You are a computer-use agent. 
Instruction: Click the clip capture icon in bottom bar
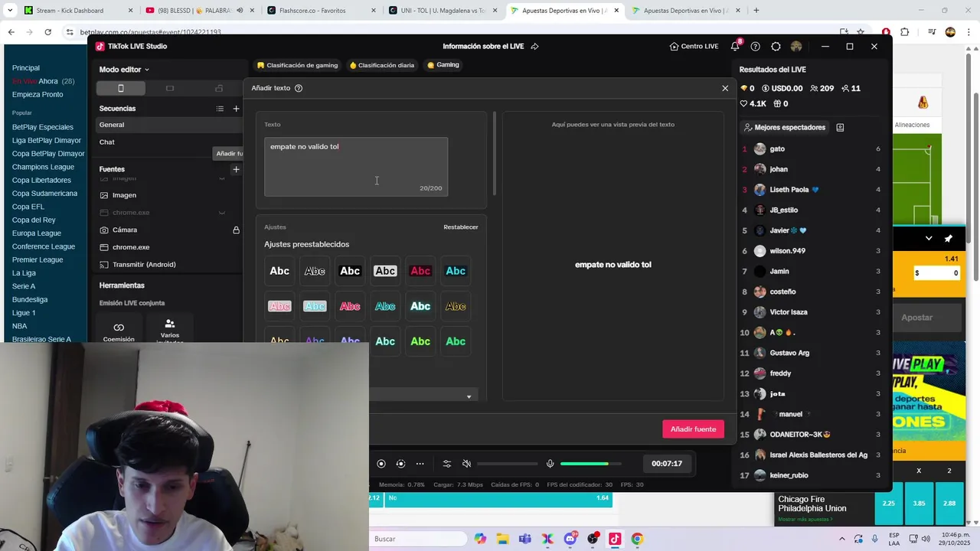click(x=400, y=464)
